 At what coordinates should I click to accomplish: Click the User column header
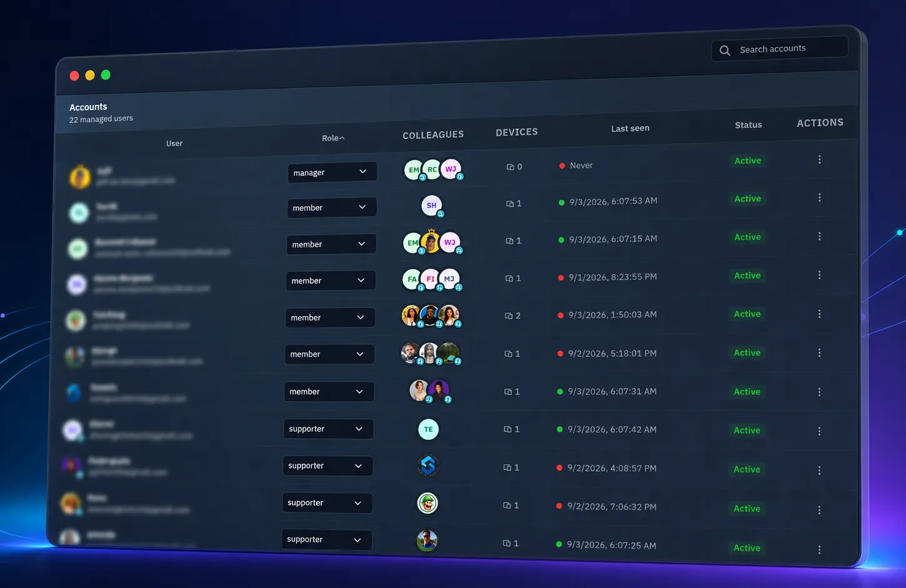tap(174, 144)
